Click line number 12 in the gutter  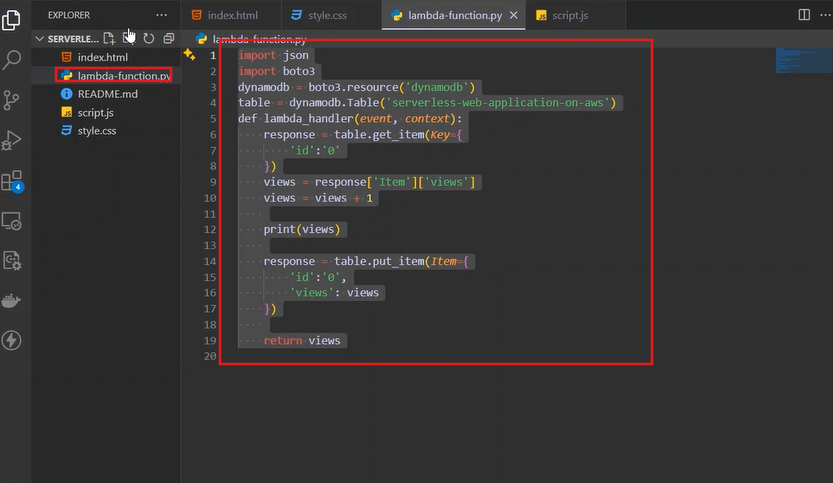(210, 230)
